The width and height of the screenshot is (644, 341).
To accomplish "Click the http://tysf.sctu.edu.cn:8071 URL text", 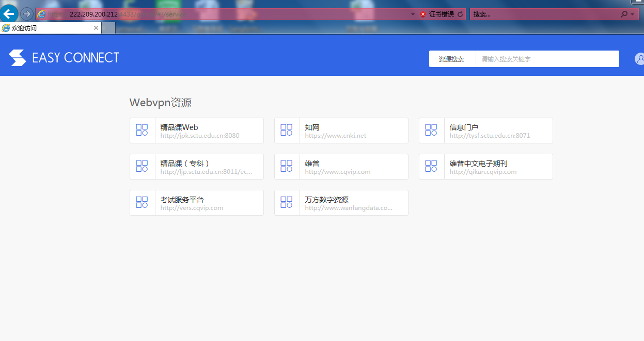I will 490,136.
